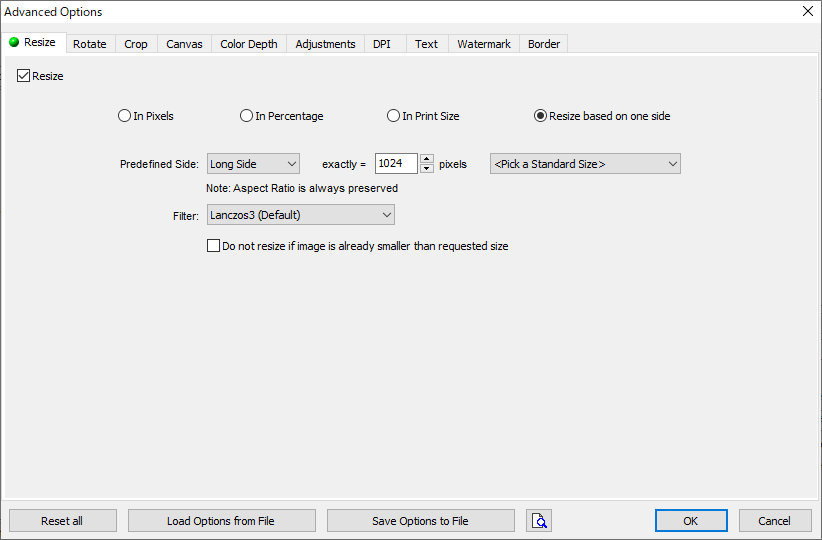Click the Reset all button
The height and width of the screenshot is (540, 822).
(x=62, y=521)
